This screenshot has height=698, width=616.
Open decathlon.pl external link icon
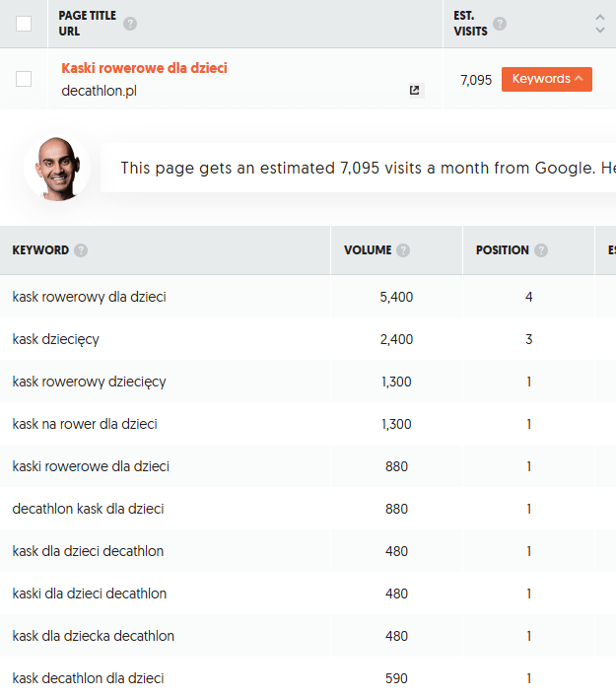[414, 91]
